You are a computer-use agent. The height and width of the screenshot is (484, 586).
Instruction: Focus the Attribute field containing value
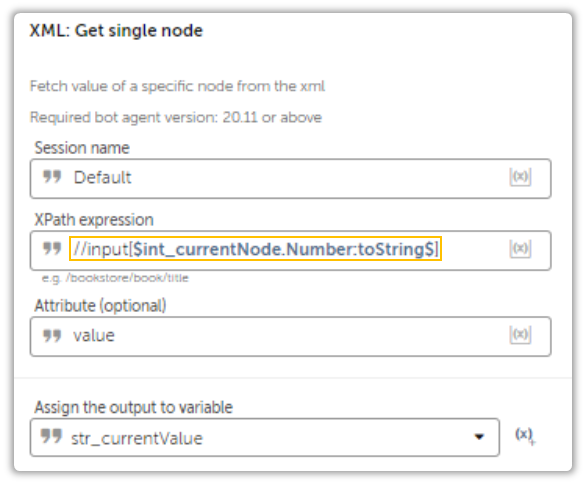click(x=290, y=336)
